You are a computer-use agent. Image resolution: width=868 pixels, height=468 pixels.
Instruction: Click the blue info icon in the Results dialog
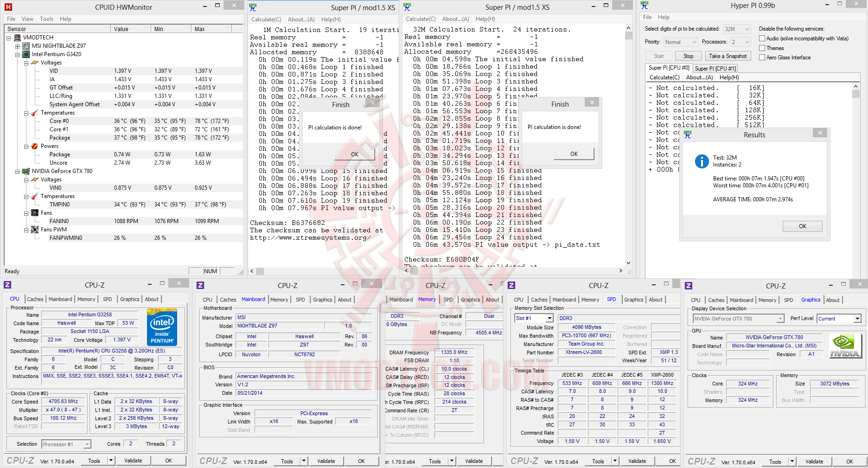tap(702, 161)
